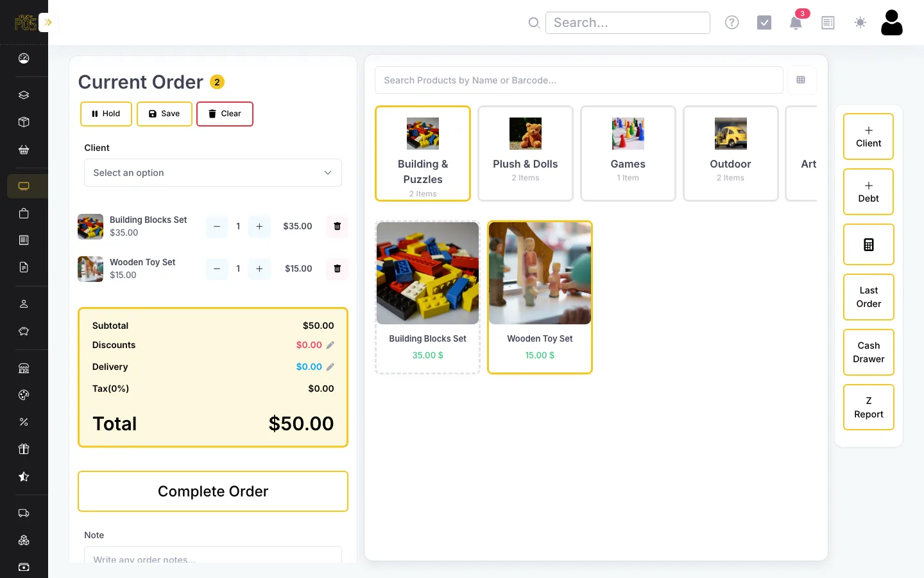View the Last Order

tap(869, 297)
